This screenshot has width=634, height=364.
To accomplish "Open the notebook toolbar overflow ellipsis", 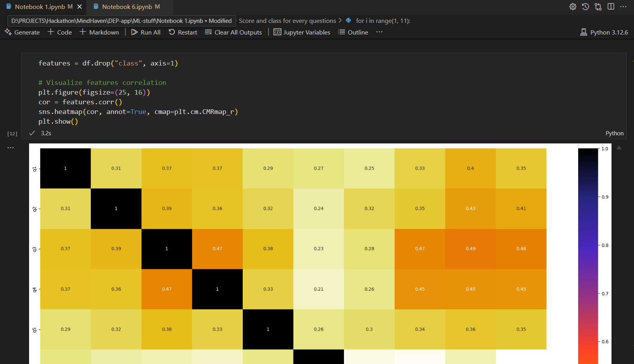I will pyautogui.click(x=379, y=32).
